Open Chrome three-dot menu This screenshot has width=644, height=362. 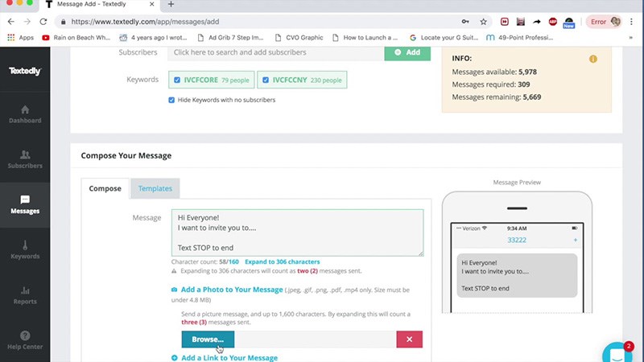[x=632, y=22]
